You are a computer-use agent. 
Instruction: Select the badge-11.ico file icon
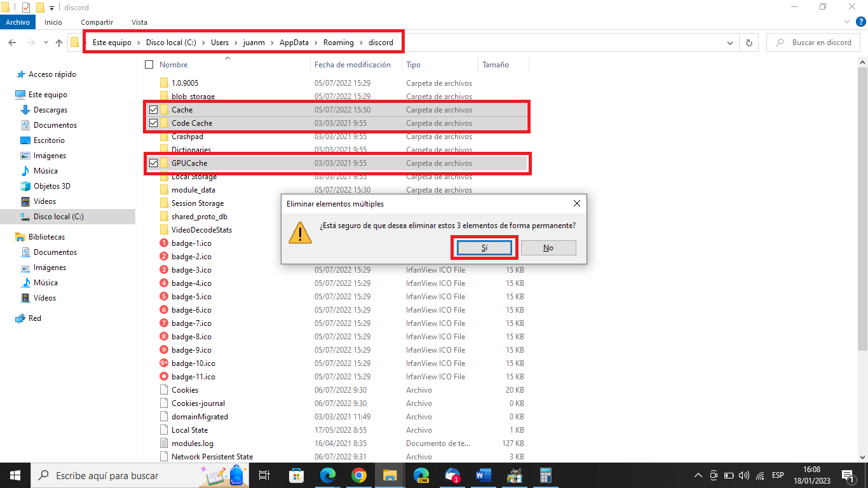click(x=164, y=377)
